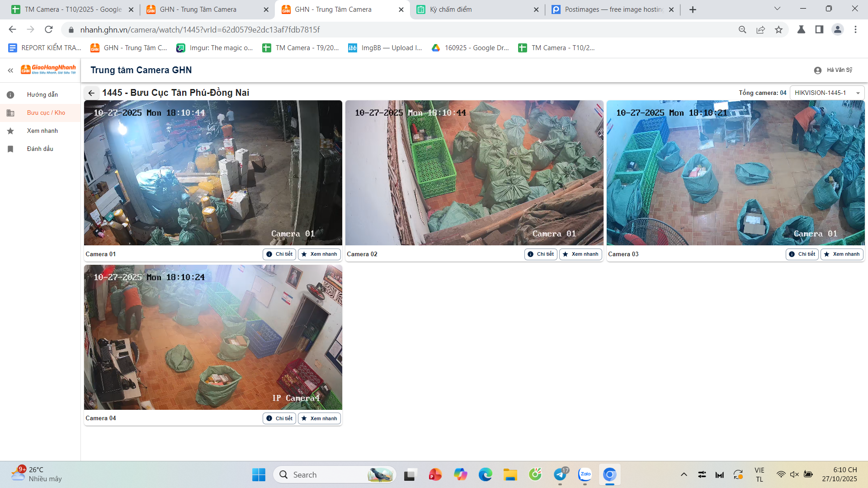Image resolution: width=868 pixels, height=488 pixels.
Task: Open Zalo from the taskbar
Action: [x=585, y=474]
